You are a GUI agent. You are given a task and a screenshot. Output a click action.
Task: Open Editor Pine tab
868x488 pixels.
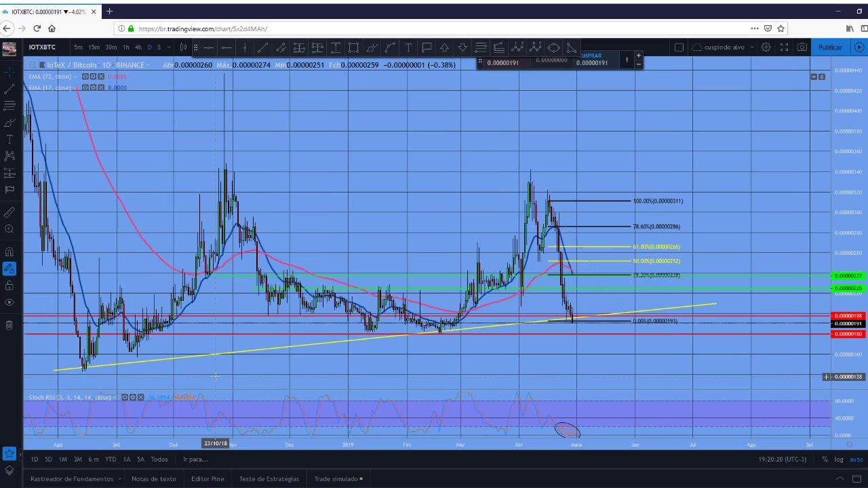(208, 479)
